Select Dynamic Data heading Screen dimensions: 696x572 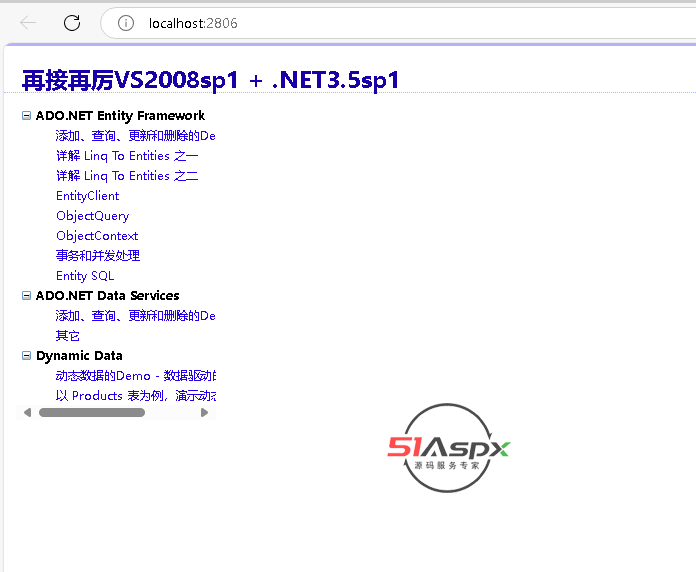point(79,356)
